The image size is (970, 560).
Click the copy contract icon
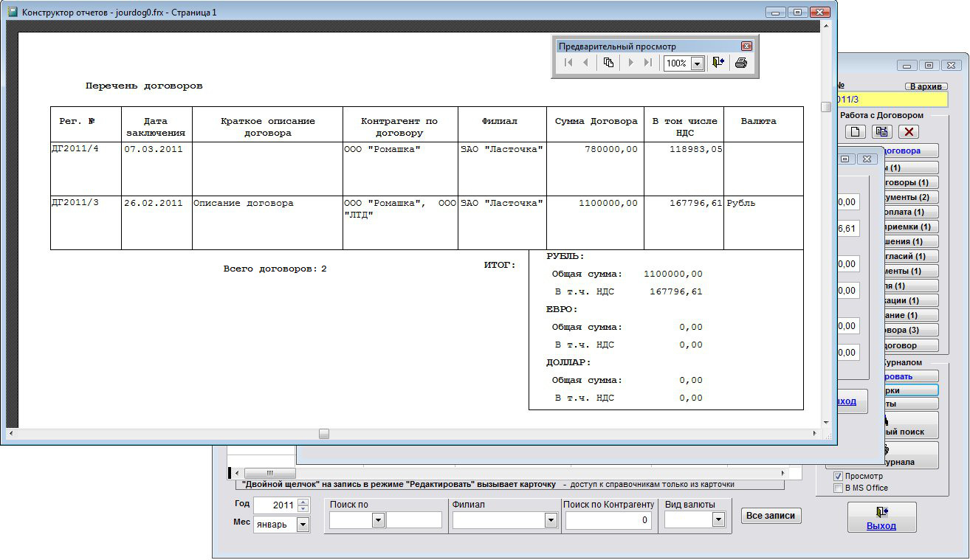coord(881,132)
